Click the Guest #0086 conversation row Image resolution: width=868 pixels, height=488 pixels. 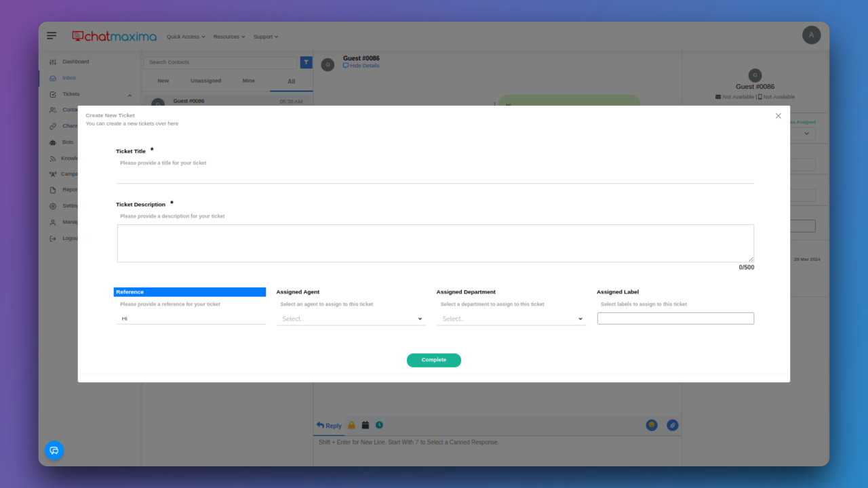pos(228,102)
